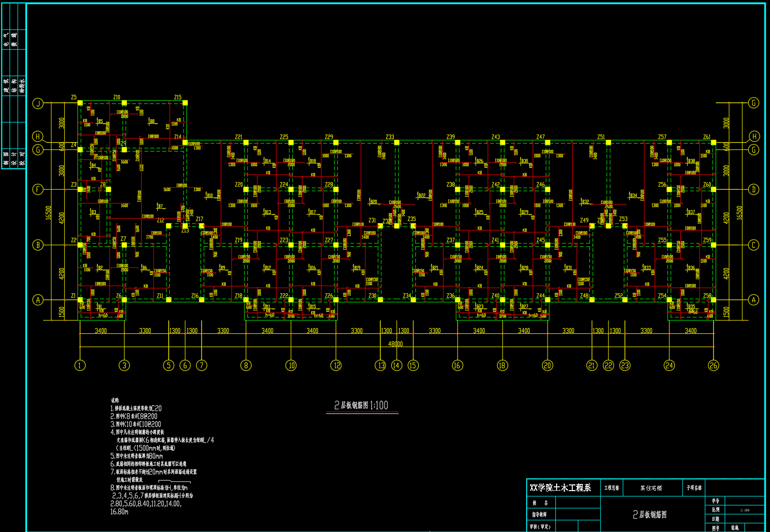This screenshot has height=532, width=770.
Task: Select axis bubble D on right side
Action: pos(753,189)
